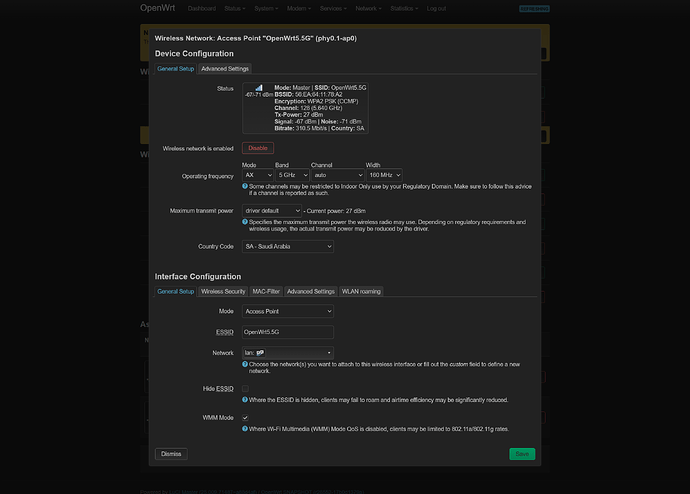Open the Country Code dropdown
Image resolution: width=690 pixels, height=494 pixels.
pos(288,246)
